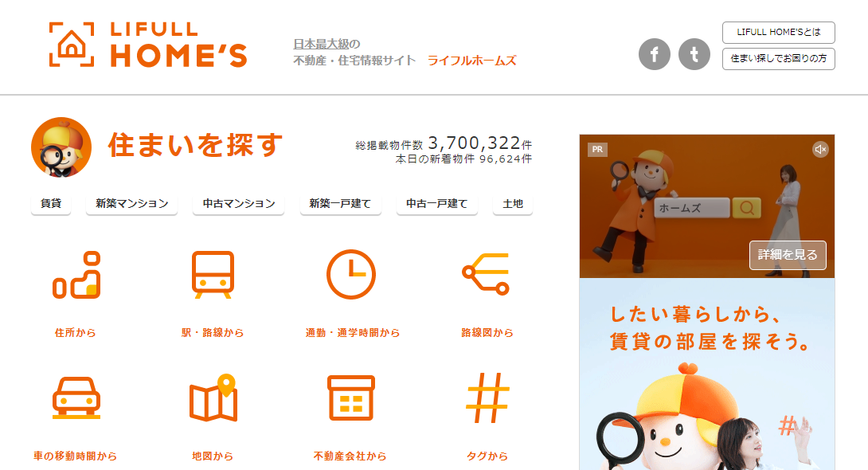Image resolution: width=868 pixels, height=470 pixels.
Task: Select the 土地 tab
Action: [x=513, y=204]
